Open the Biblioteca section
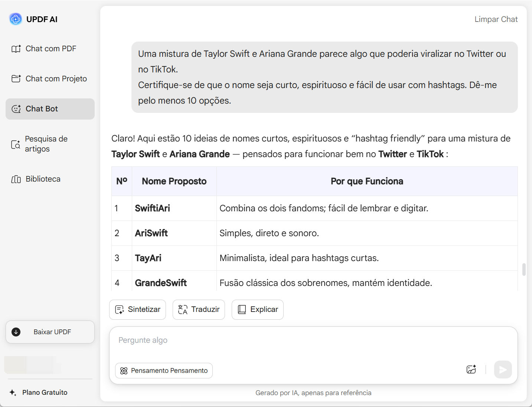 tap(50, 179)
